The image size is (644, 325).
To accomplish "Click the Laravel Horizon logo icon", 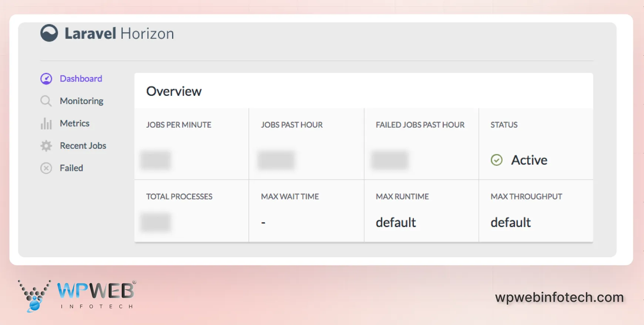I will coord(49,33).
